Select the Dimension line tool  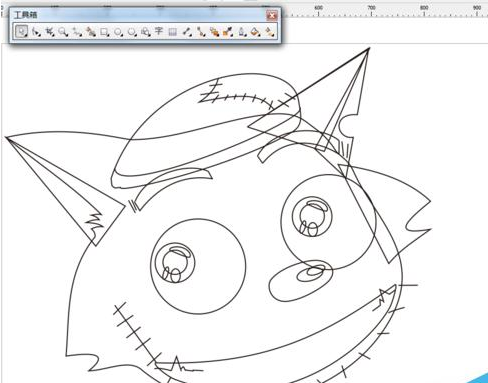tap(187, 32)
